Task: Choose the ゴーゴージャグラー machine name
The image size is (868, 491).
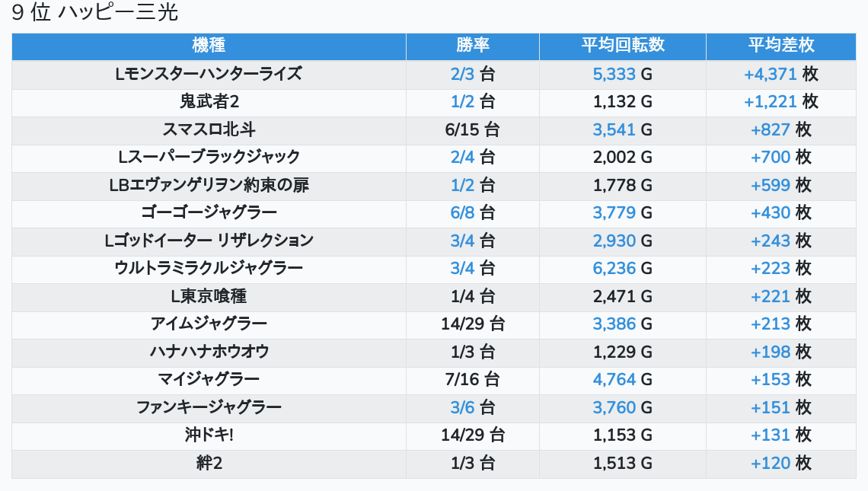Action: coord(209,212)
